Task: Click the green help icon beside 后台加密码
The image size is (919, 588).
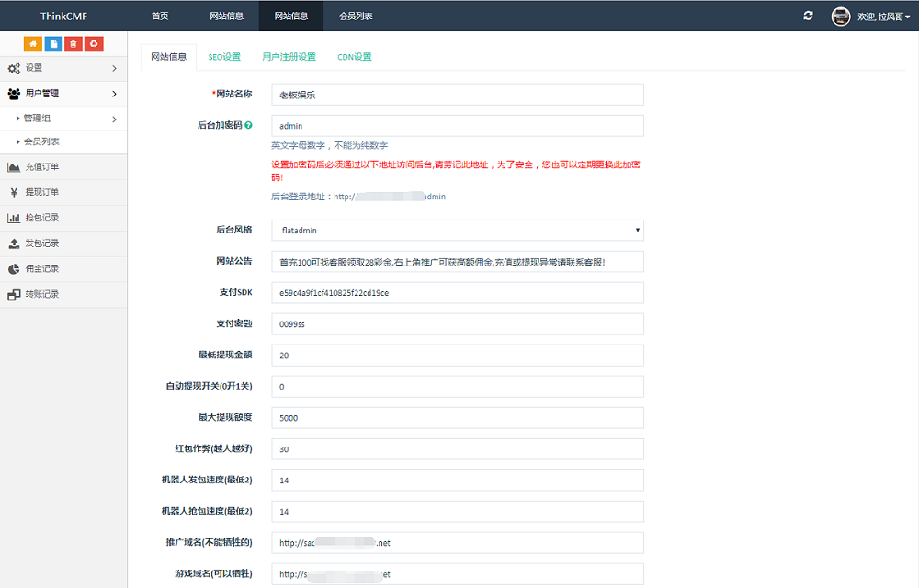Action: coord(249,125)
